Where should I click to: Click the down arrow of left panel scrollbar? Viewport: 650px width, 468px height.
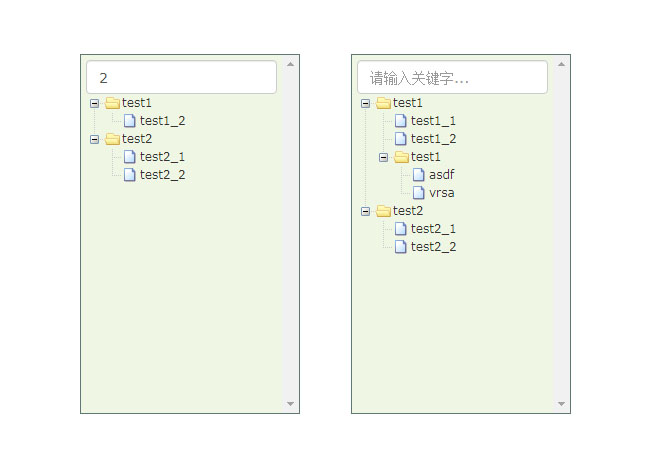coord(291,404)
